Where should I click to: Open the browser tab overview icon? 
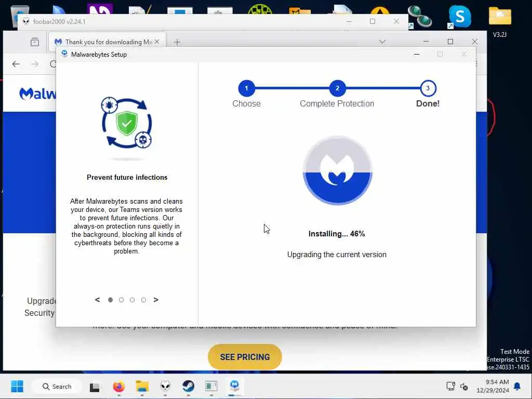pos(35,42)
